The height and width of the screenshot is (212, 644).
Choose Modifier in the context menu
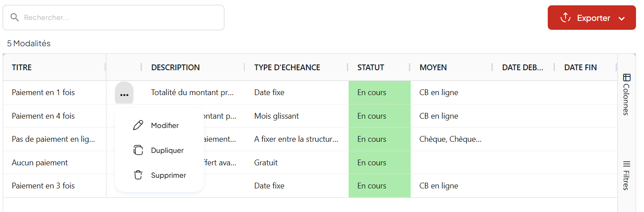tap(165, 125)
